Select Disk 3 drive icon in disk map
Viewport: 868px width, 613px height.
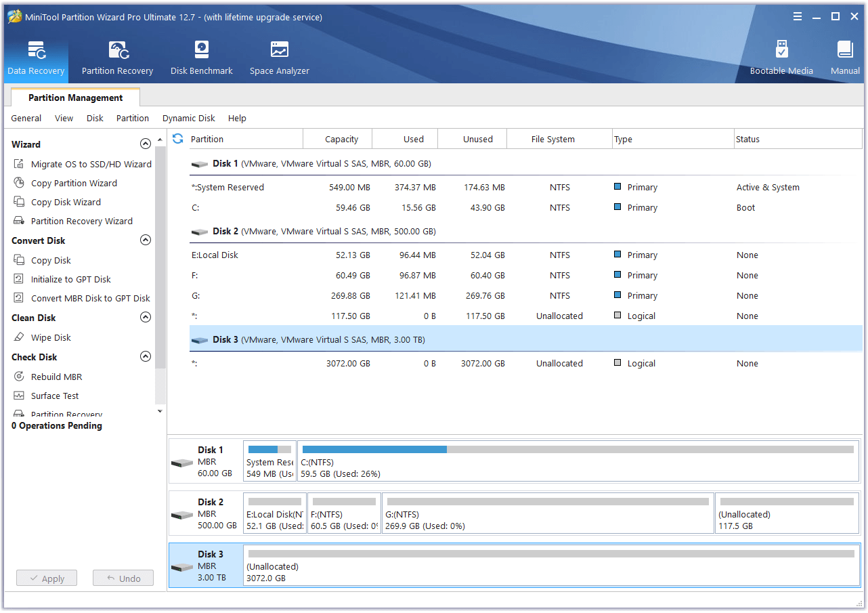182,568
